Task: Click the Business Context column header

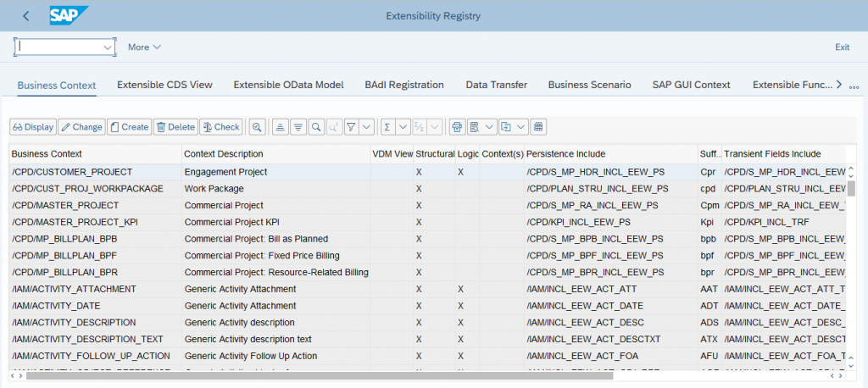Action: [95, 153]
